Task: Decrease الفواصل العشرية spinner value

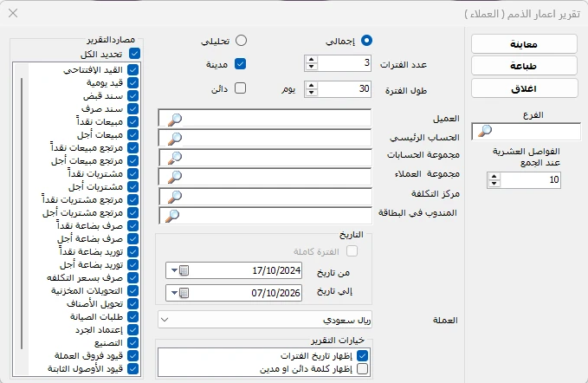Action: click(494, 184)
